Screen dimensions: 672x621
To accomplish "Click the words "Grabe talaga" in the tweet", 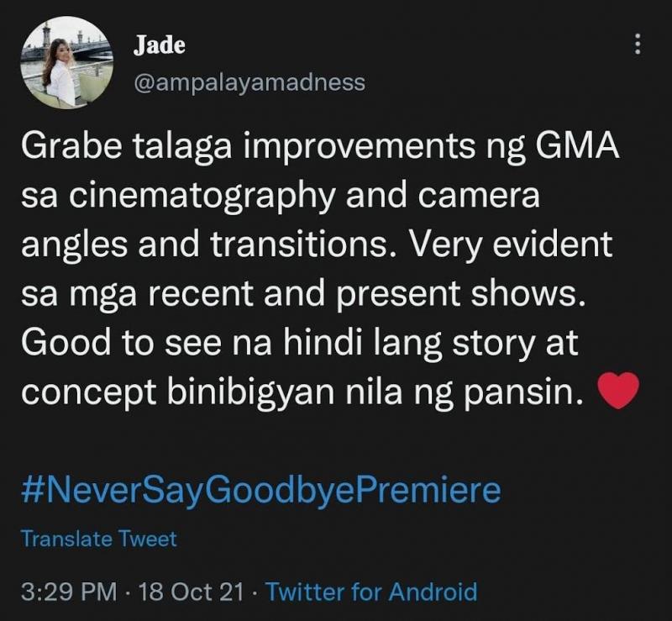I will [127, 148].
